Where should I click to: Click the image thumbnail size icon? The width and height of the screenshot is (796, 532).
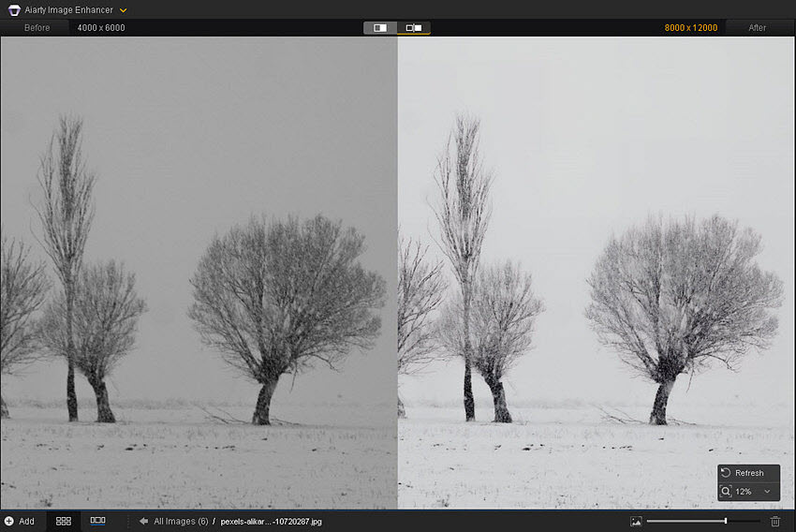pos(636,522)
